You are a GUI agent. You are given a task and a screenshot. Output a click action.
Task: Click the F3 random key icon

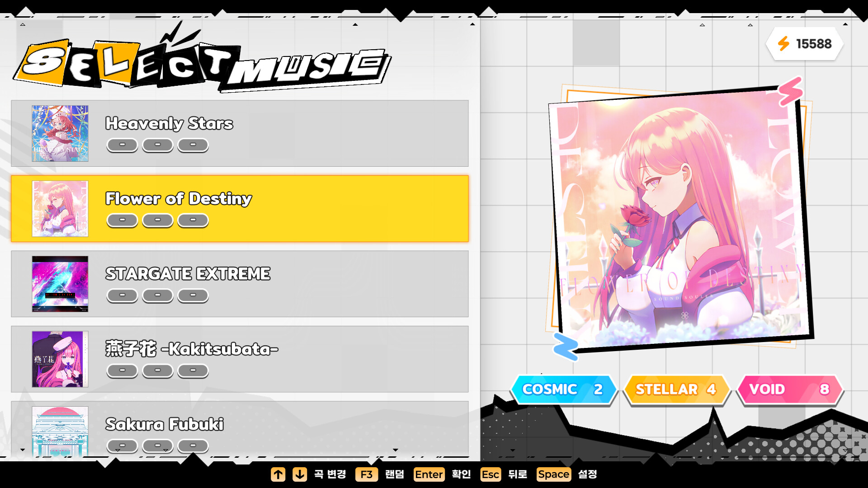(367, 474)
